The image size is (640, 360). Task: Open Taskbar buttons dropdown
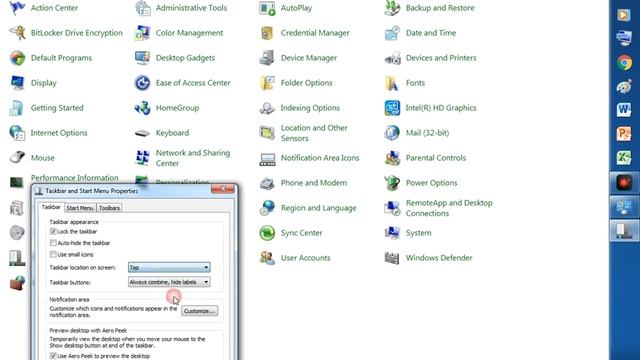[x=169, y=282]
